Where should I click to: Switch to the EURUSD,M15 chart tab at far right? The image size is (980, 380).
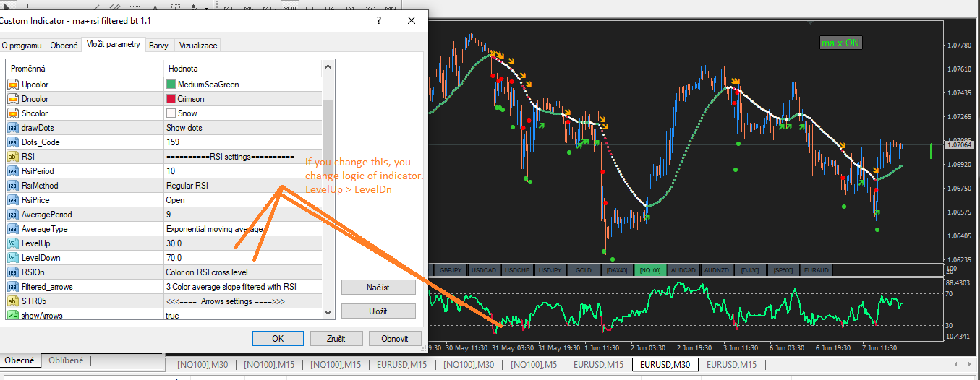click(732, 365)
